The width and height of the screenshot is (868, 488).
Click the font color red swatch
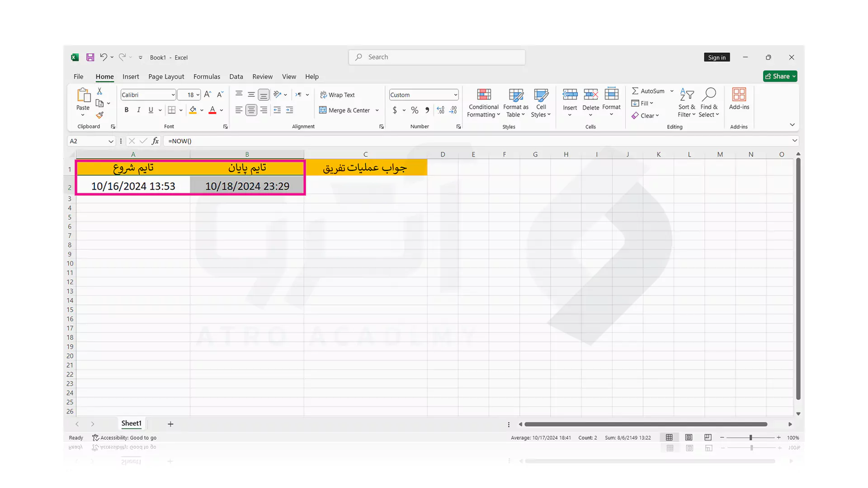coord(212,110)
